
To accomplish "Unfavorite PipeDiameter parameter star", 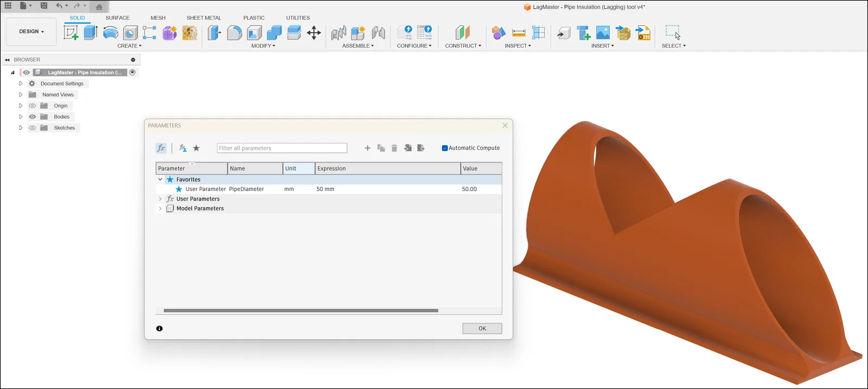I will click(x=178, y=189).
